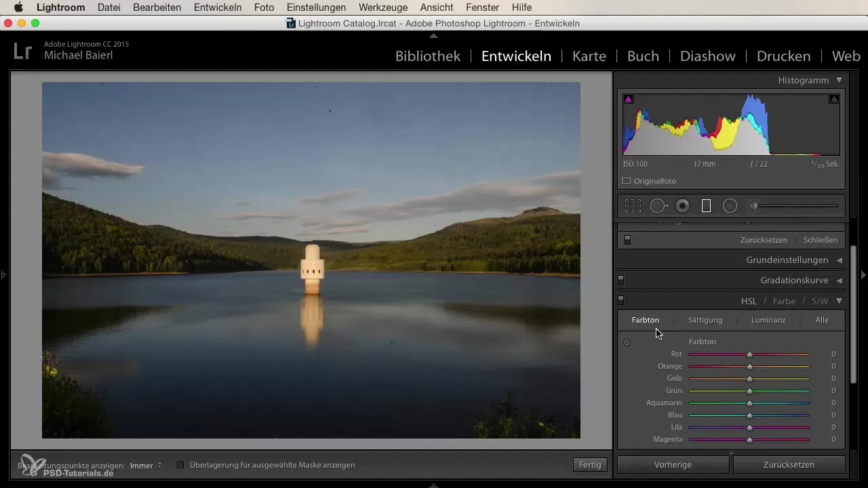The width and height of the screenshot is (868, 488).
Task: Select the red eye correction tool
Action: click(682, 206)
